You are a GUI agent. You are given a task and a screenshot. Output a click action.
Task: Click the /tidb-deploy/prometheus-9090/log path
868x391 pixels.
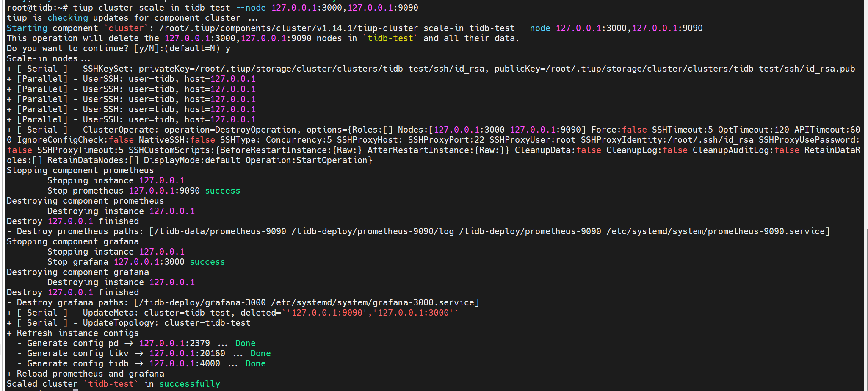click(x=373, y=231)
